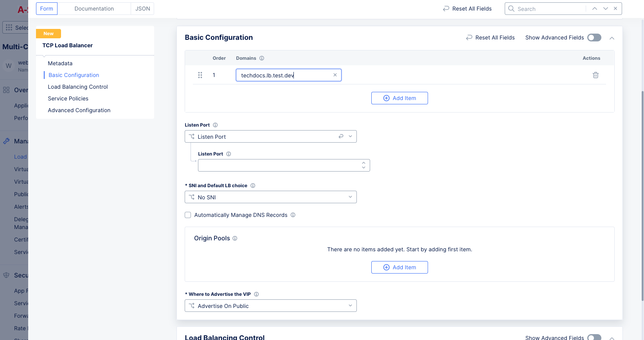This screenshot has height=340, width=644.
Task: Click info icon for Where to Advertise VIP
Action: click(256, 294)
